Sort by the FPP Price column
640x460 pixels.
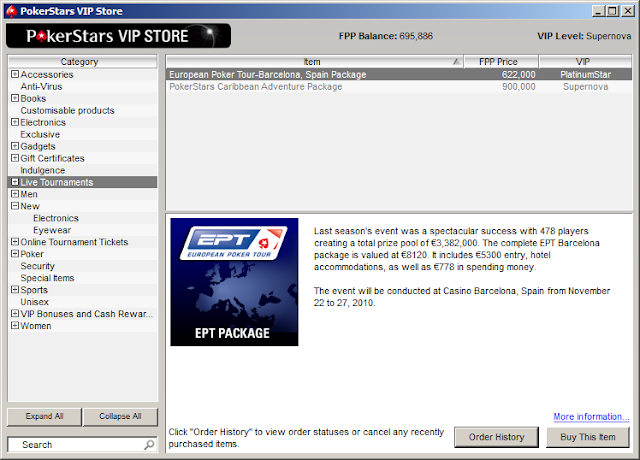pyautogui.click(x=501, y=62)
